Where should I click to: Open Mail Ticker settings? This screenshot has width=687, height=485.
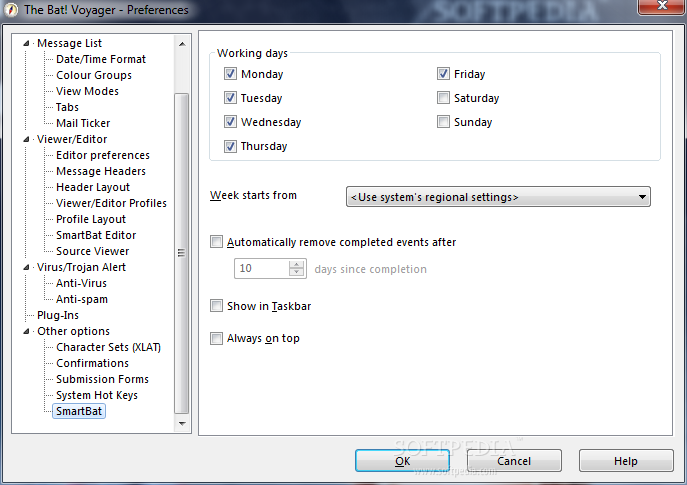pyautogui.click(x=83, y=123)
